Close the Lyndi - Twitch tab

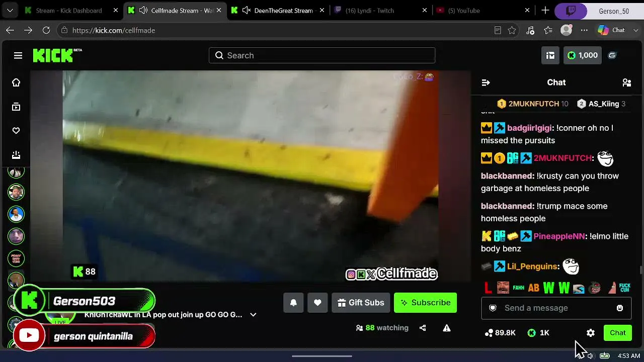click(425, 11)
